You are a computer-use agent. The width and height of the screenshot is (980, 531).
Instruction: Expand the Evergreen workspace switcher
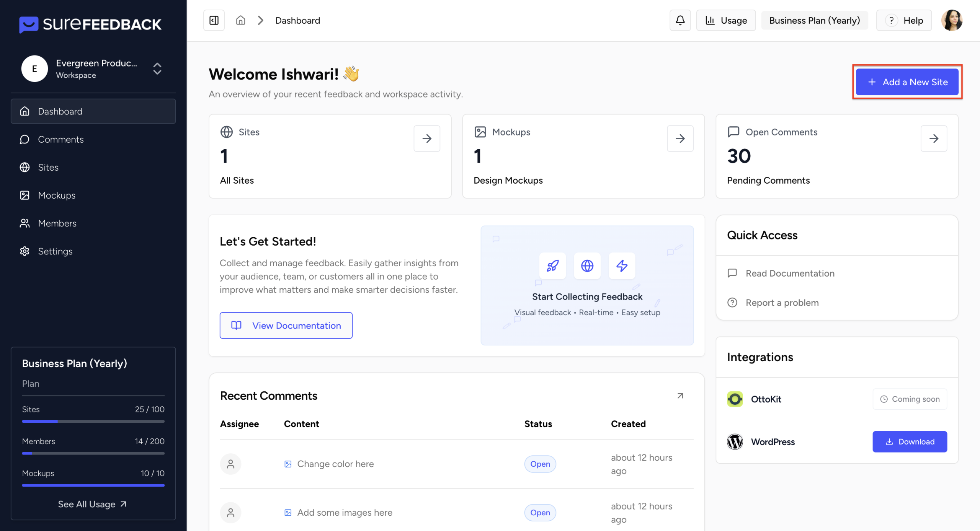pyautogui.click(x=157, y=69)
